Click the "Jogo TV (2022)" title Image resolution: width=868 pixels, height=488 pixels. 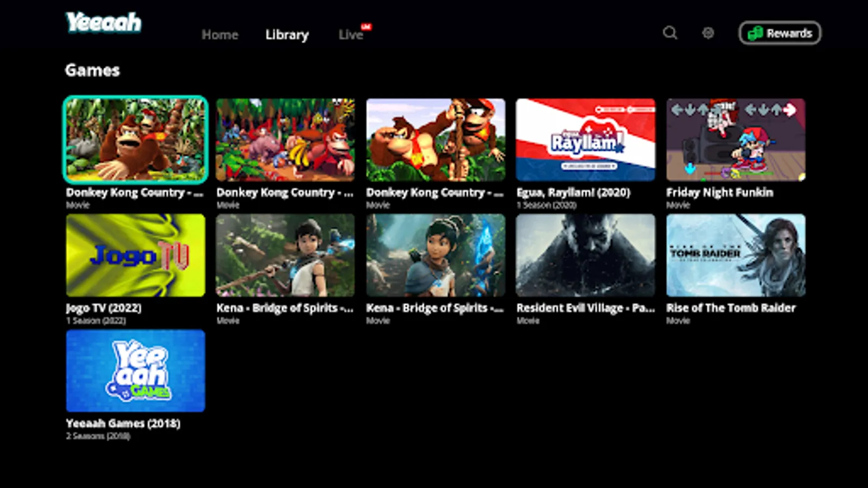click(x=104, y=308)
